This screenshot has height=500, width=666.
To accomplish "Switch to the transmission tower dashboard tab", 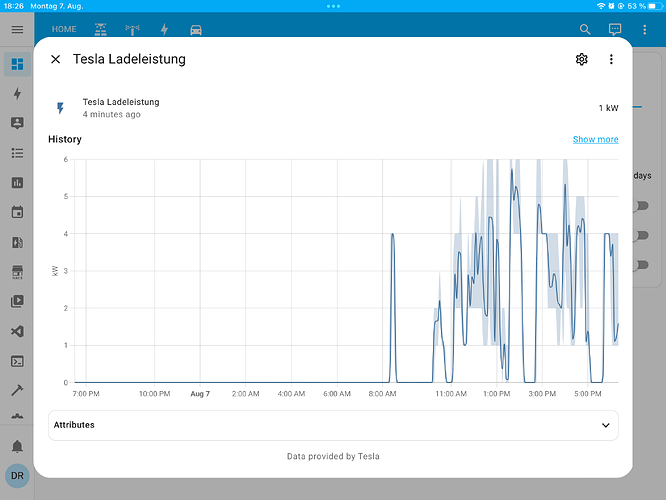I will (133, 29).
